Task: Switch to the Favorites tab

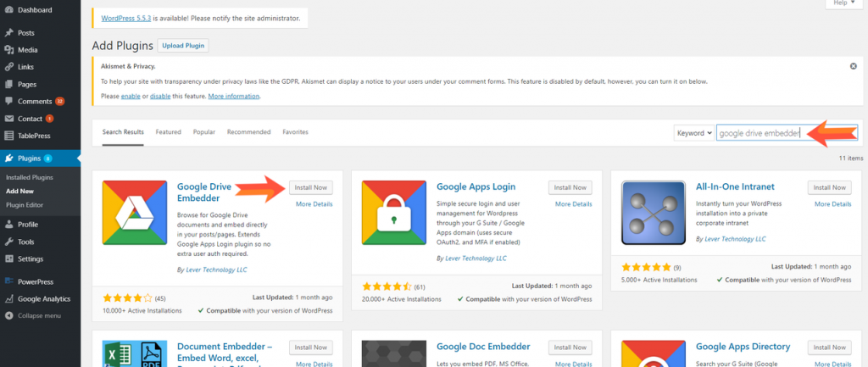Action: pyautogui.click(x=295, y=132)
